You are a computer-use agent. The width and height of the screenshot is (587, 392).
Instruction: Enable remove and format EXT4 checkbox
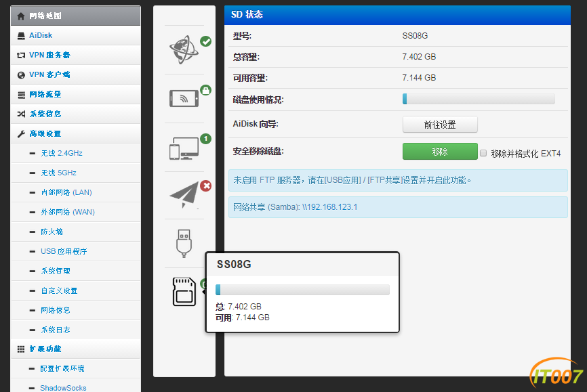pos(483,153)
